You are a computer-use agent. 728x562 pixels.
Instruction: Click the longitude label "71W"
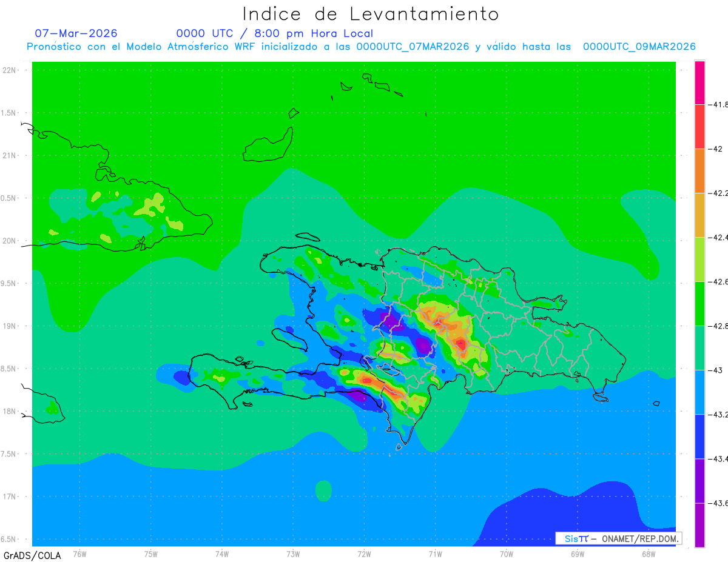coord(435,554)
